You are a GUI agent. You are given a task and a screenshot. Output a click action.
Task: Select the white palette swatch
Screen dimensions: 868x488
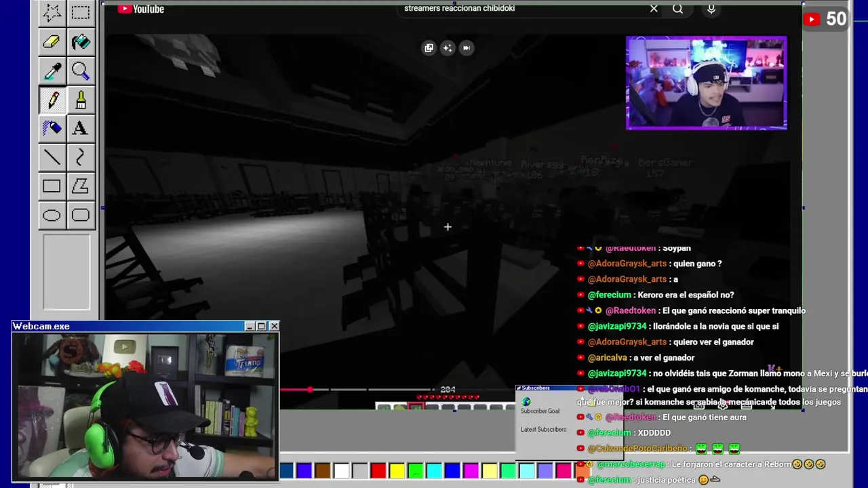341,470
